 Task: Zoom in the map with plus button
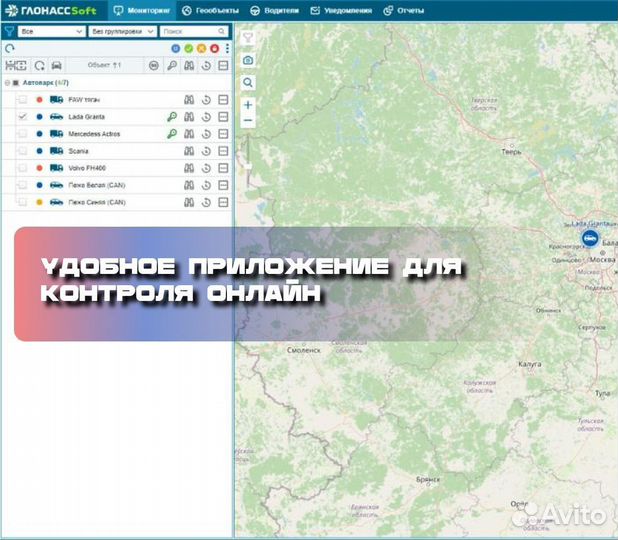coord(248,105)
